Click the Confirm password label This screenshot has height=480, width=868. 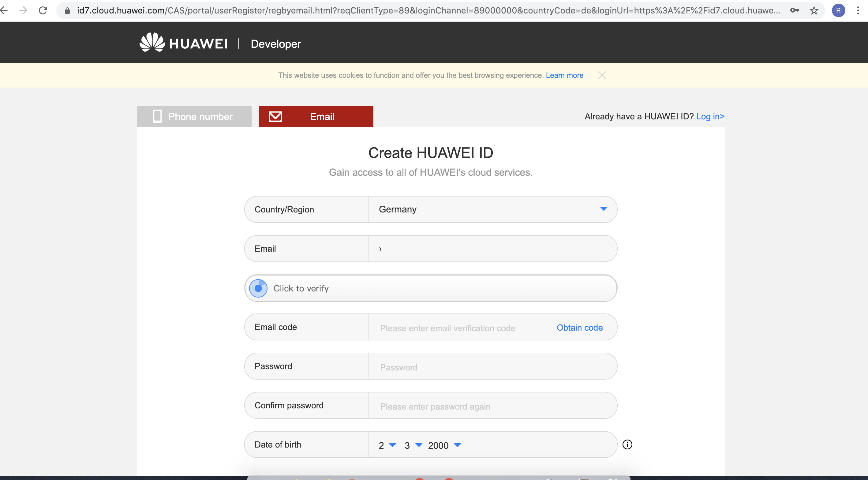(x=289, y=405)
